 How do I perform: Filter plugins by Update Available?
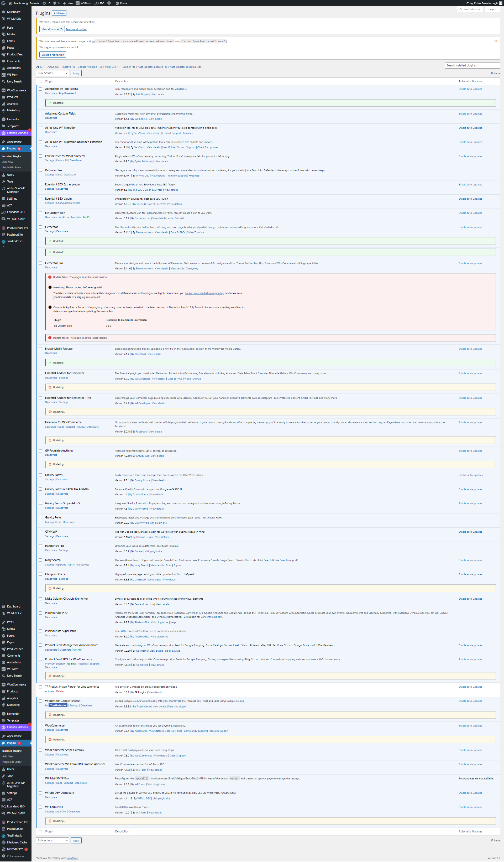coord(89,67)
